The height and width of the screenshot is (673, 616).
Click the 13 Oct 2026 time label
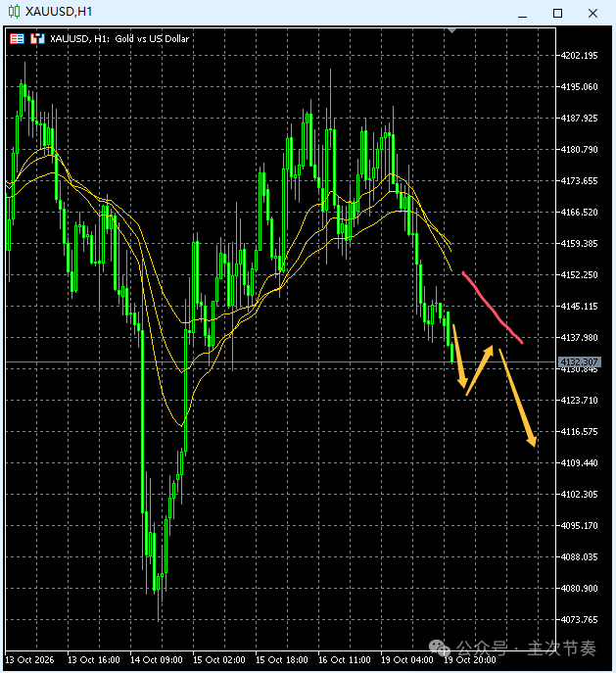[29, 659]
